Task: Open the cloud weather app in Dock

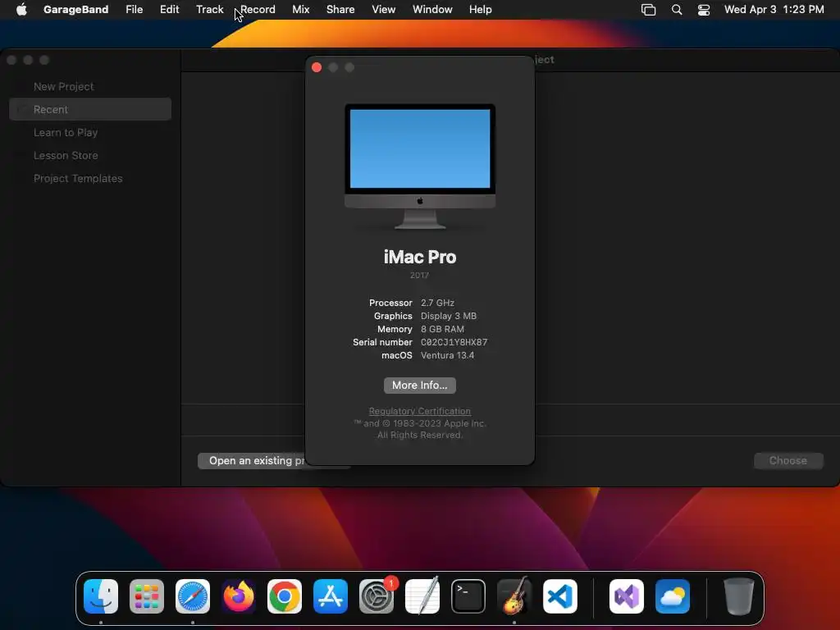Action: [673, 596]
